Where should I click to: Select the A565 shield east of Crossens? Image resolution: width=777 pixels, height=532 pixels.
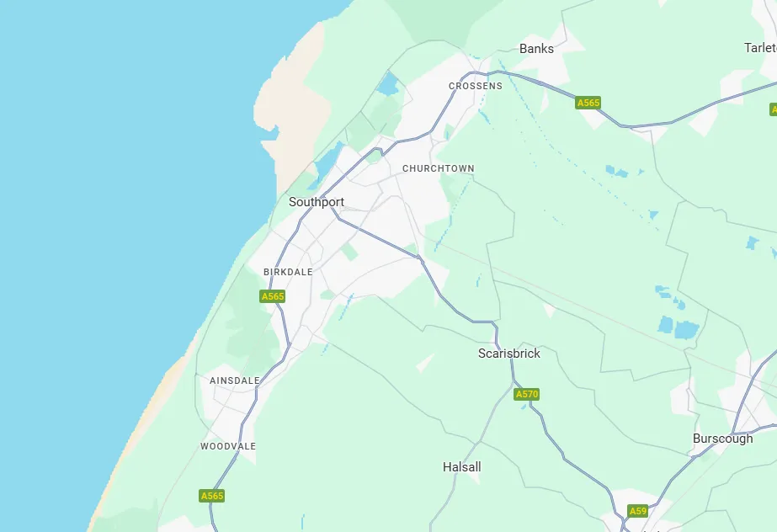tap(588, 103)
